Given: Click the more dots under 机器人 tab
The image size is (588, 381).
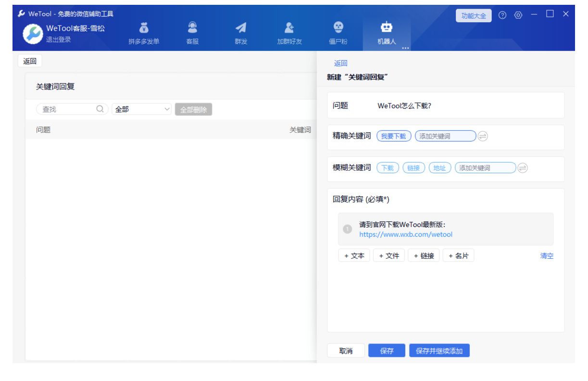Looking at the screenshot, I should pyautogui.click(x=405, y=48).
